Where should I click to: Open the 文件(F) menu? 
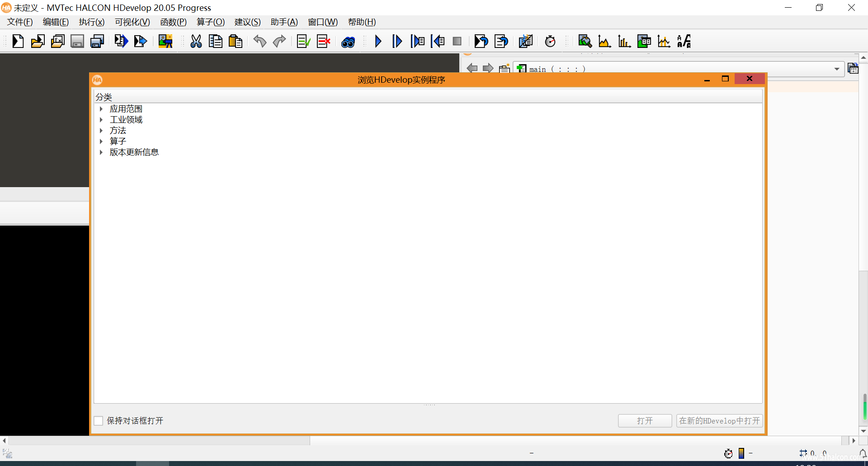click(20, 22)
